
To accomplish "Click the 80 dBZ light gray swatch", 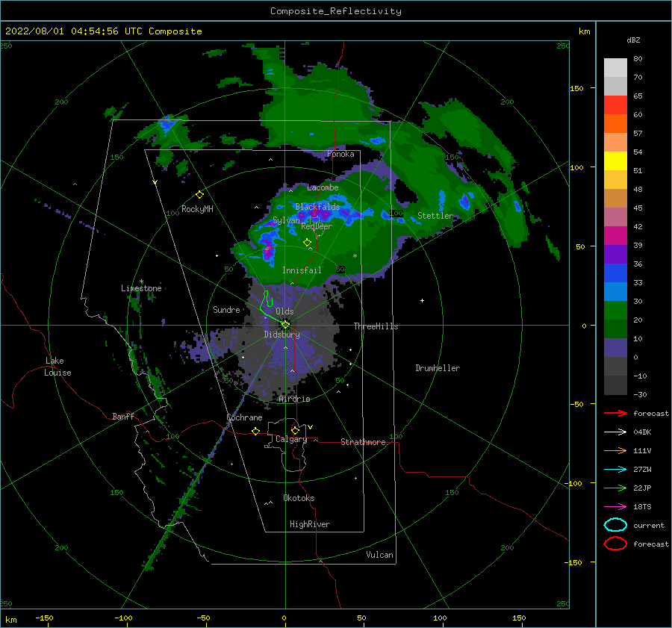I will tap(615, 68).
